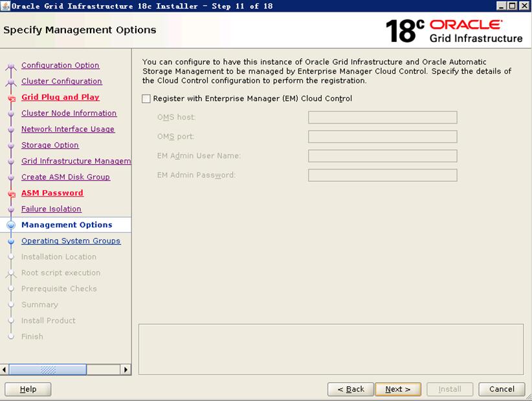
Task: Proceed with the Next button
Action: (398, 389)
